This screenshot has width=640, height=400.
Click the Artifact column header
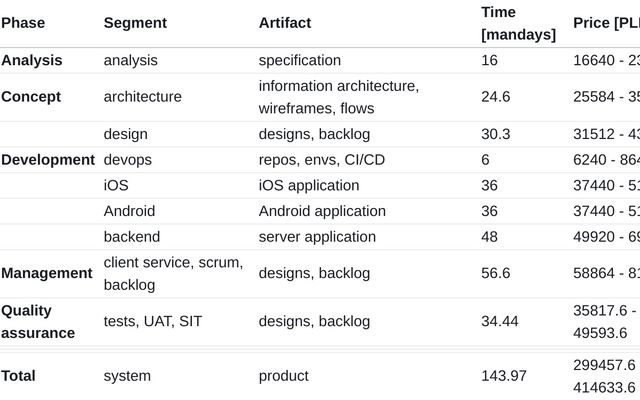285,23
